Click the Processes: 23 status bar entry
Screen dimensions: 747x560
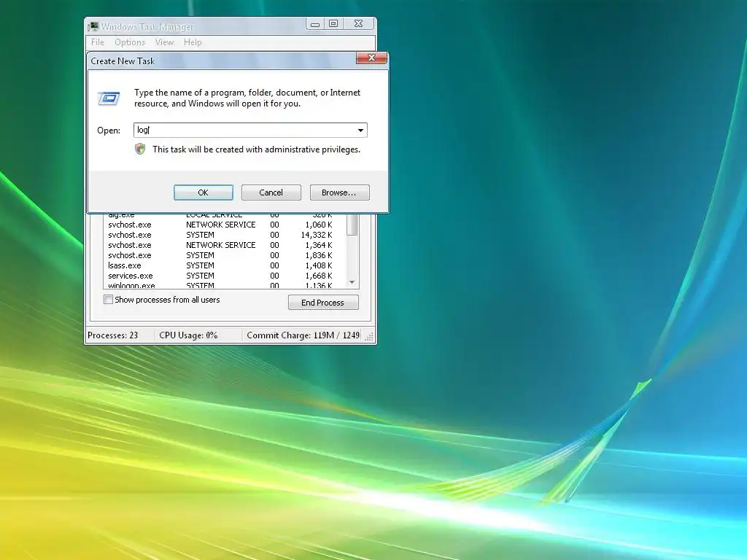(113, 335)
